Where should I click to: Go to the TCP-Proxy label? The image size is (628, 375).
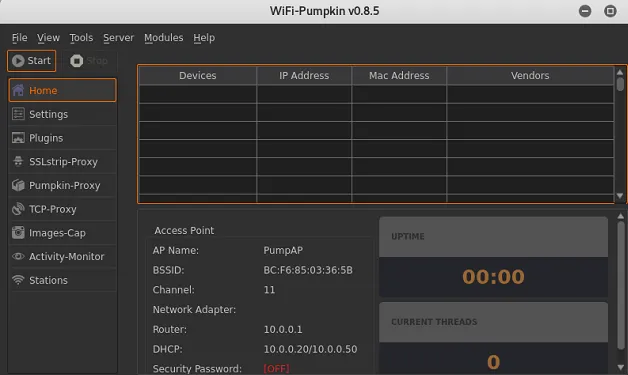pyautogui.click(x=52, y=209)
